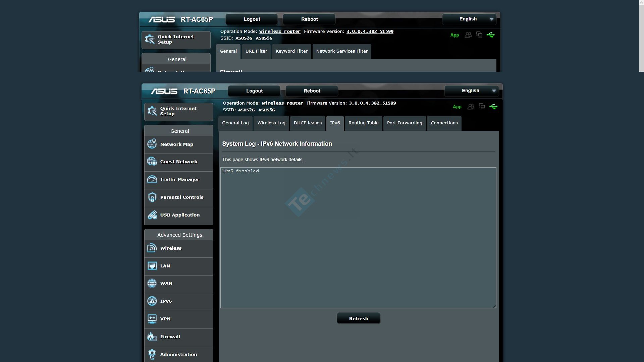
Task: Select Network Services Filter tab in upper window
Action: pos(342,51)
